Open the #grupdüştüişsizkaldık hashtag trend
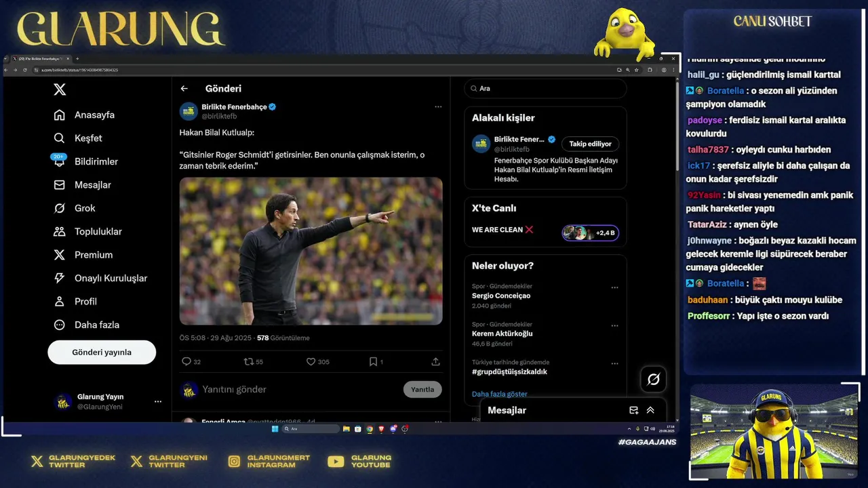The width and height of the screenshot is (868, 488). (509, 371)
